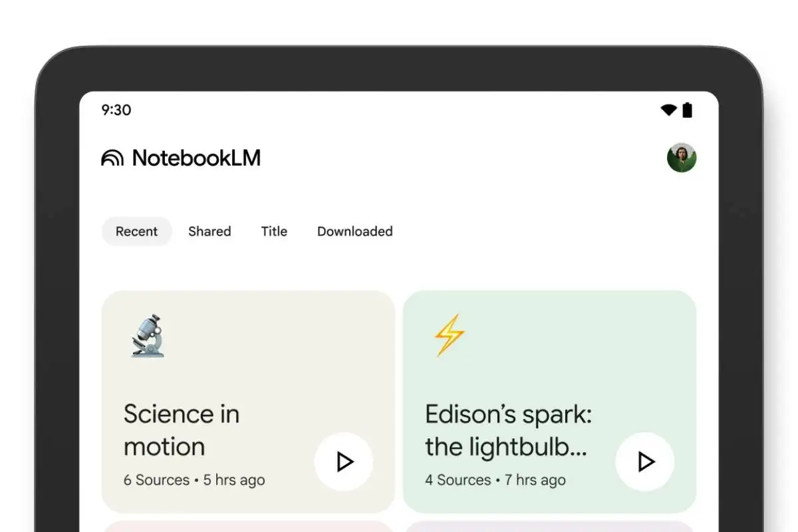Viewport: 798px width, 532px height.
Task: Sort notebooks by Title tab
Action: pos(274,231)
